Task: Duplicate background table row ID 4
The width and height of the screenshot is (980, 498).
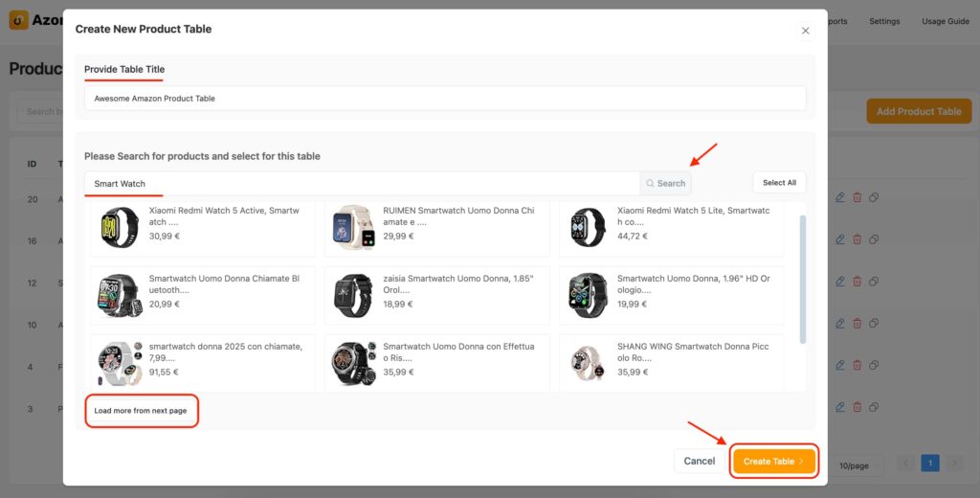Action: [x=874, y=366]
